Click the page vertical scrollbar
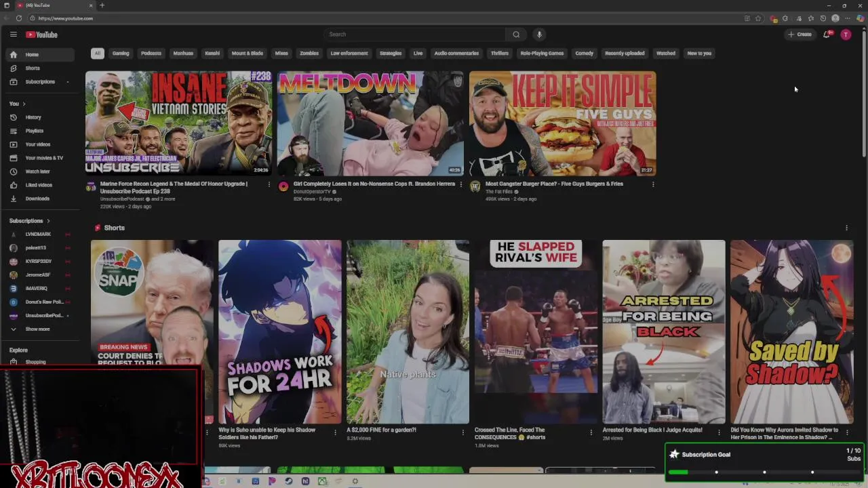 tap(864, 95)
